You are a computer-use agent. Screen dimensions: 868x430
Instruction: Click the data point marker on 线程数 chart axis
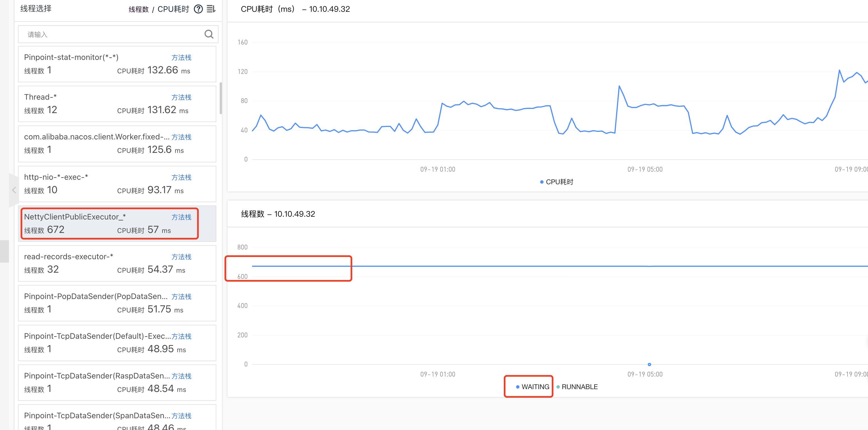[649, 364]
